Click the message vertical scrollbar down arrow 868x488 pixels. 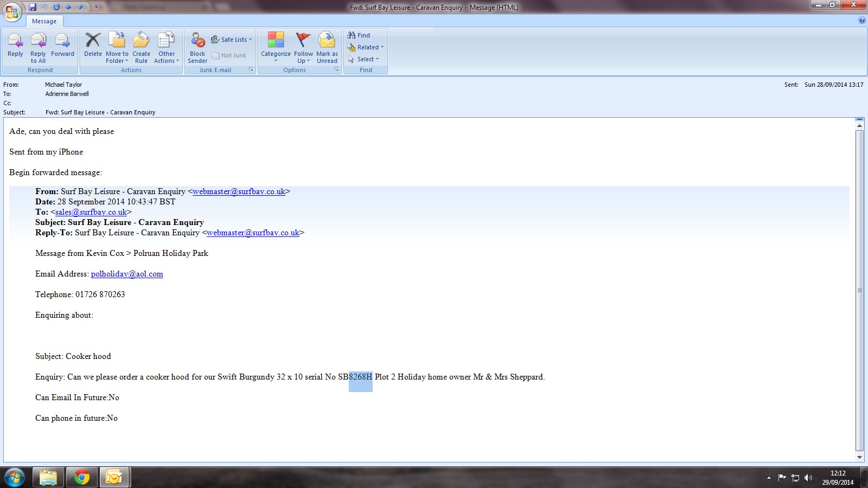pyautogui.click(x=859, y=457)
